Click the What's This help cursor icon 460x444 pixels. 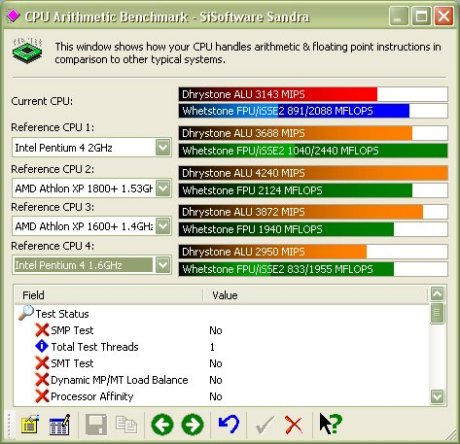(x=331, y=423)
